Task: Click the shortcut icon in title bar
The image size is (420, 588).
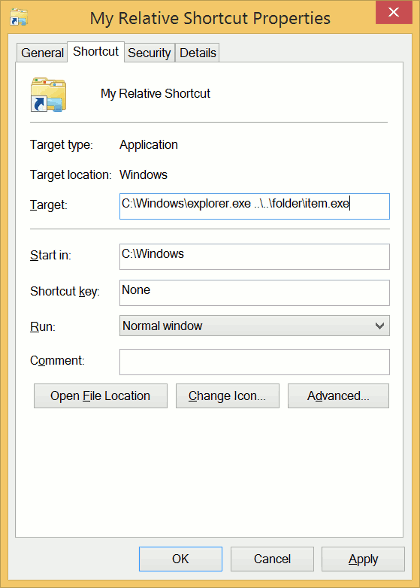Action: click(19, 17)
